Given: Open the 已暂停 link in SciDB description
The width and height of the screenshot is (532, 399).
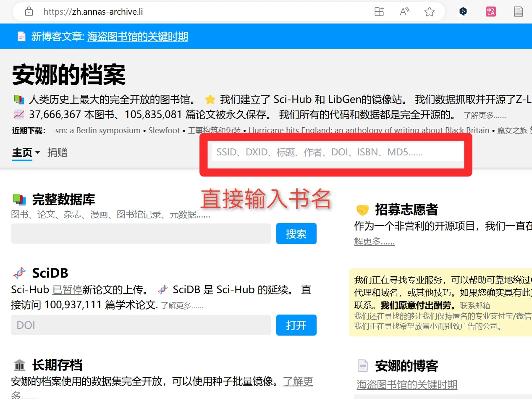Looking at the screenshot, I should [x=67, y=290].
